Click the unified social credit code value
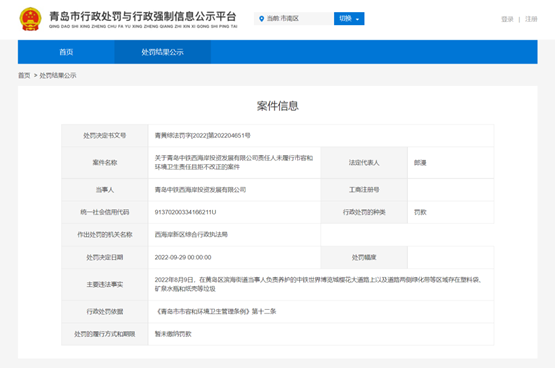 coord(185,212)
